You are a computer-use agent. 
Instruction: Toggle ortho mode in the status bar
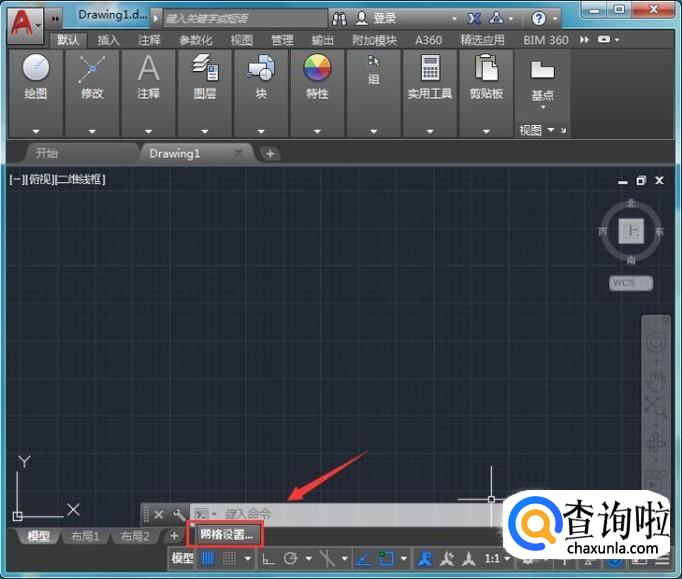pyautogui.click(x=268, y=559)
